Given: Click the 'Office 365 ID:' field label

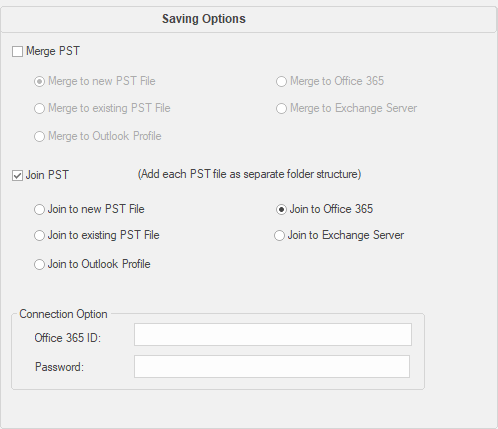Looking at the screenshot, I should tap(68, 338).
